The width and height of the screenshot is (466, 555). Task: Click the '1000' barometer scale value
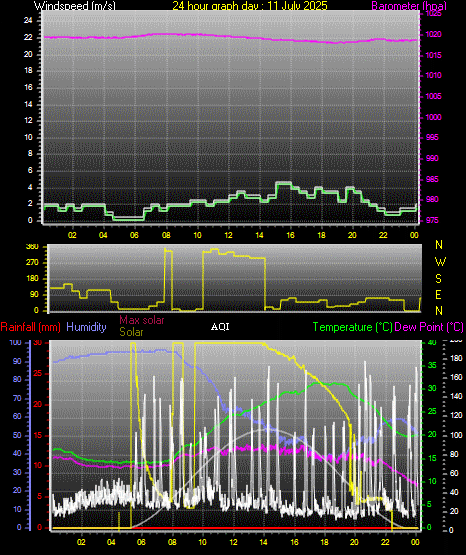[433, 117]
